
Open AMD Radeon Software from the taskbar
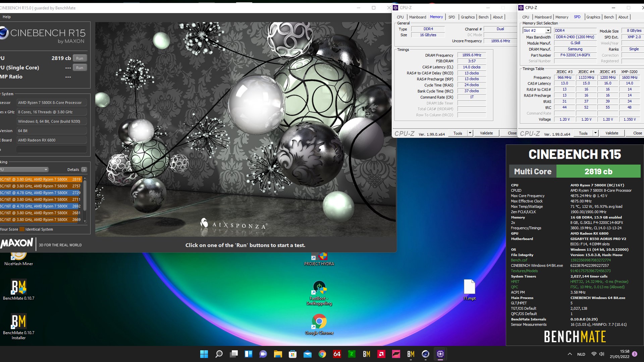[x=381, y=354]
